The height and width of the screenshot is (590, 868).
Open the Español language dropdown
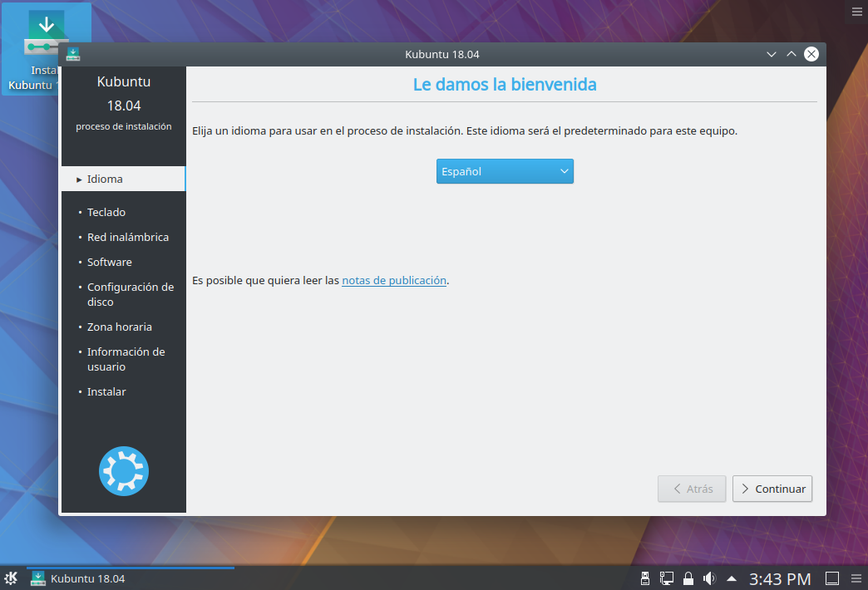click(x=505, y=171)
